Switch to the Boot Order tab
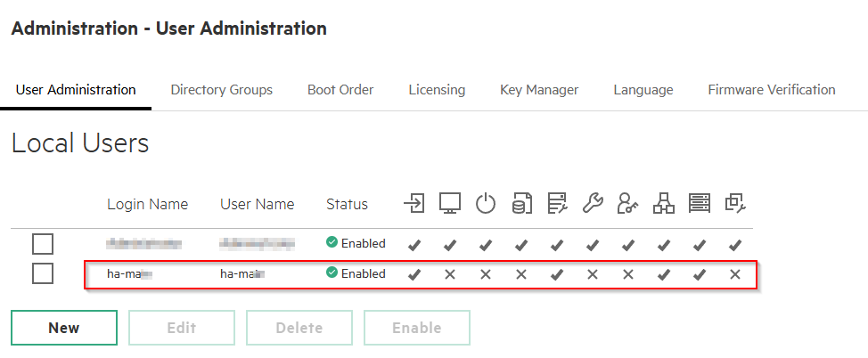868x358 pixels. click(340, 90)
